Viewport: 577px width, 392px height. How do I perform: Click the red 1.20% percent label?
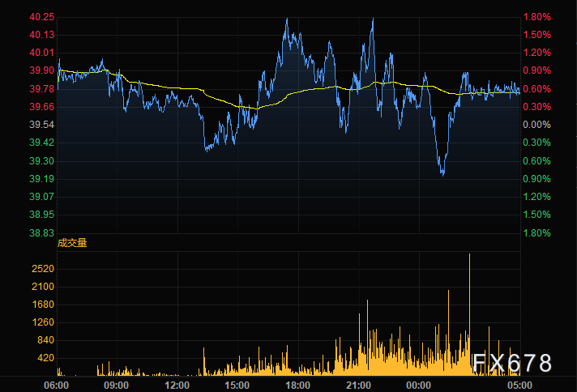[x=537, y=53]
